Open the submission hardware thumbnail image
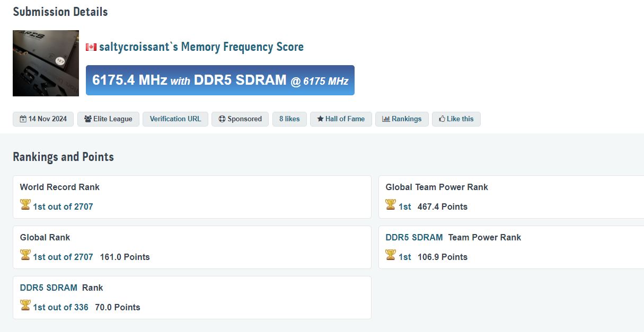Viewport: 644px width, 332px height. tap(46, 63)
